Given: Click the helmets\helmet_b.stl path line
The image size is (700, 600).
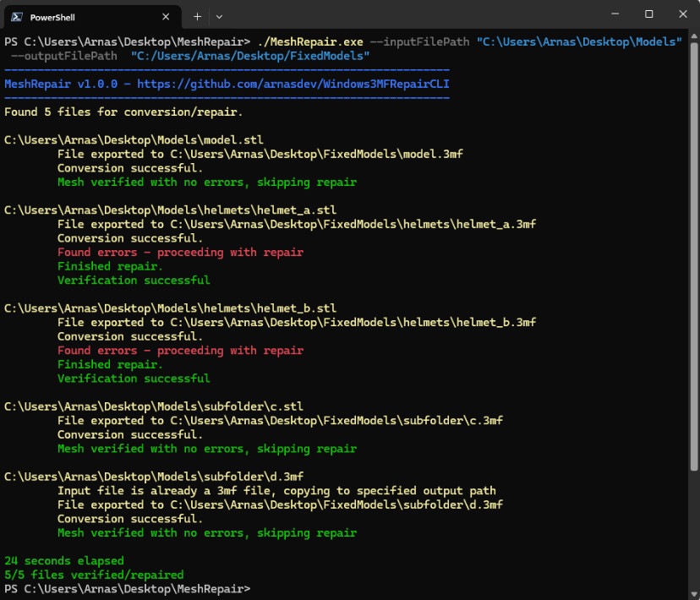Looking at the screenshot, I should click(x=171, y=308).
